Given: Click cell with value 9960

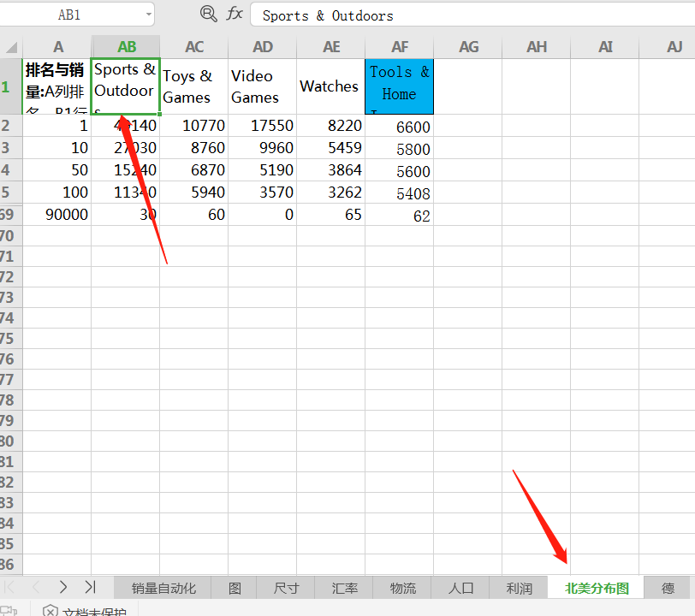Looking at the screenshot, I should pos(263,147).
